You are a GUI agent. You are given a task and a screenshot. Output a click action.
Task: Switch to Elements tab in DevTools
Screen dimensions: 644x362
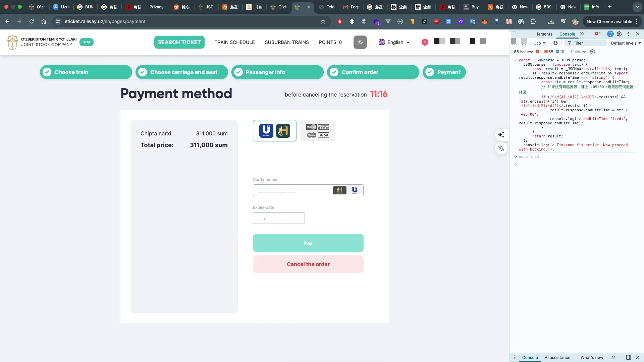[544, 34]
